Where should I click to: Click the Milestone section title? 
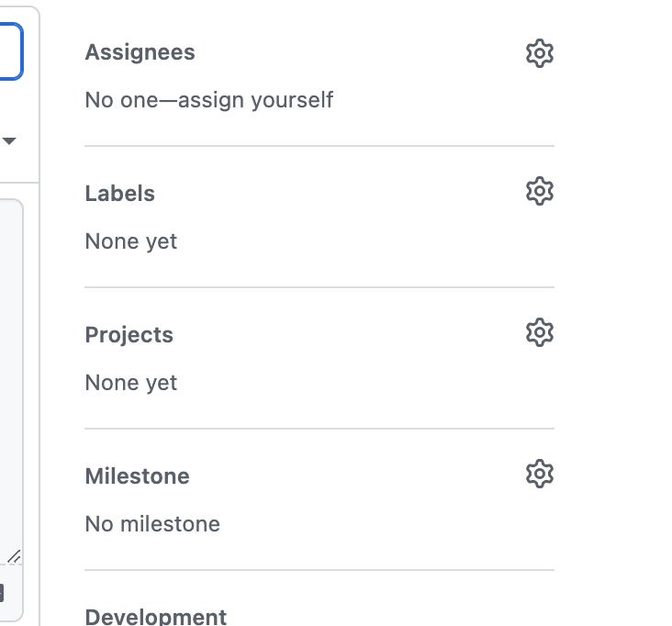(x=137, y=476)
